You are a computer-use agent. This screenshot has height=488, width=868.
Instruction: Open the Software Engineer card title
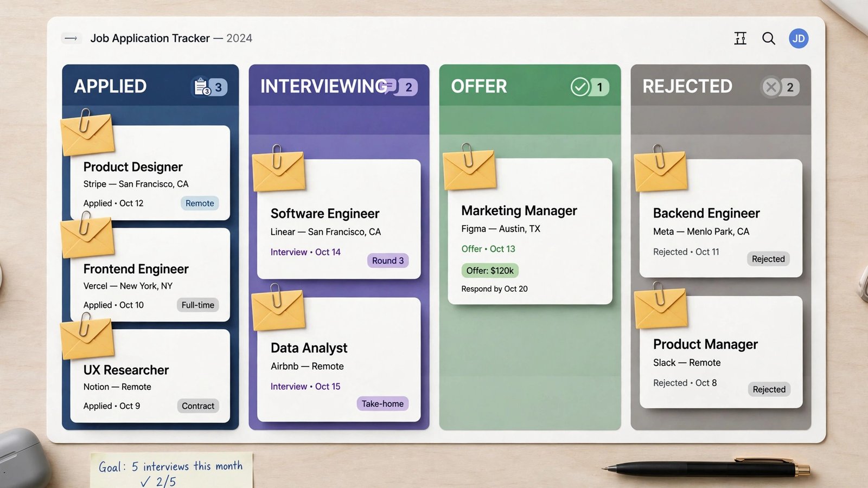click(325, 214)
